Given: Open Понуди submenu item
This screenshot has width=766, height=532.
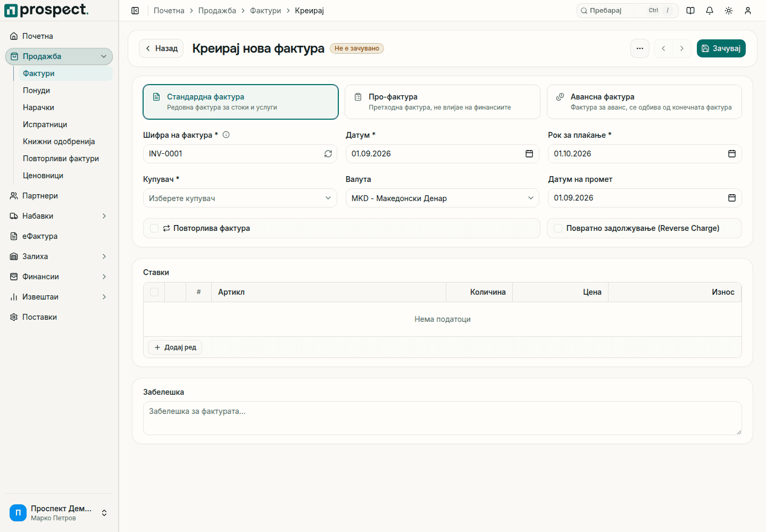Looking at the screenshot, I should [x=65, y=90].
